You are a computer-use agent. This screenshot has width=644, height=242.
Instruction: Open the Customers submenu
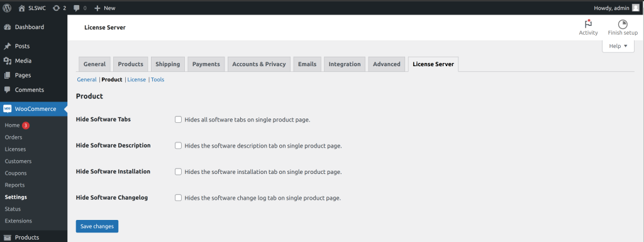[x=18, y=161]
